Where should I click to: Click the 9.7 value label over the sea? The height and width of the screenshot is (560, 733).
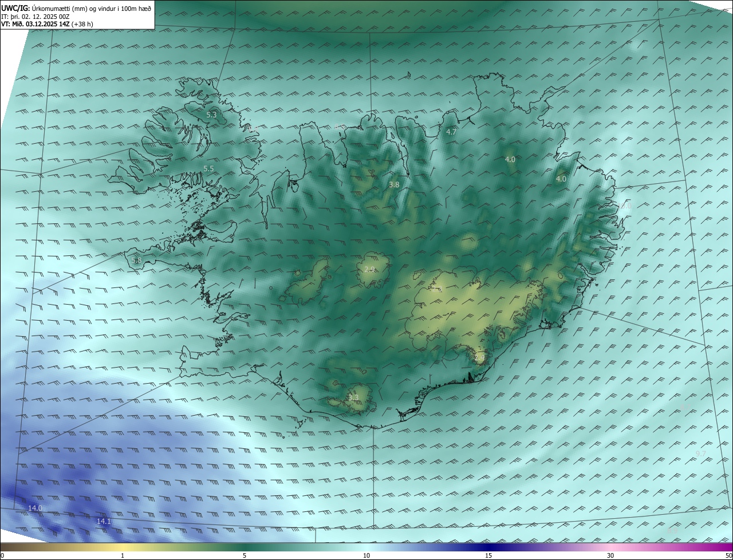(x=700, y=453)
